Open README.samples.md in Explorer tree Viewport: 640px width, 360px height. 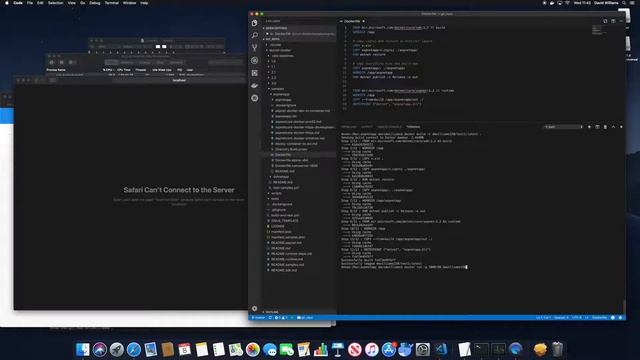click(287, 264)
